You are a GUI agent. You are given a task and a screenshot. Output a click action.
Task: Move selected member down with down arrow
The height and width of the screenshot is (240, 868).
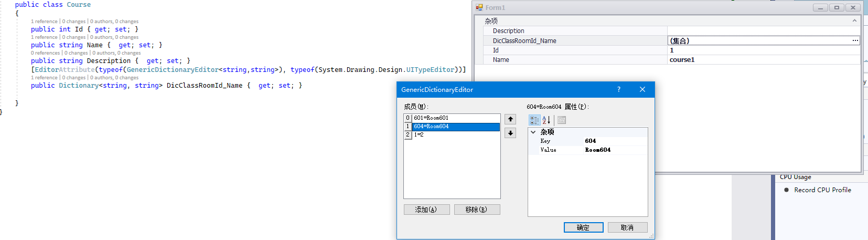tap(510, 133)
